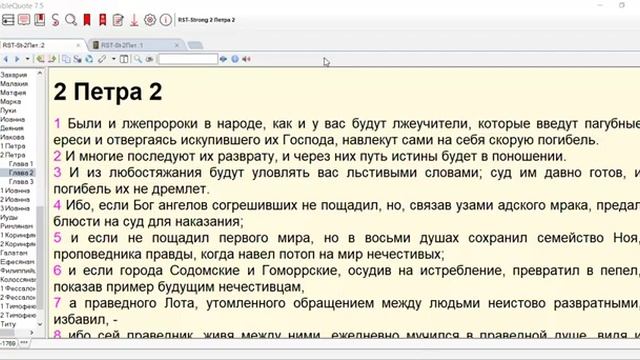
Task: Open the circled info icon
Action: point(165,20)
